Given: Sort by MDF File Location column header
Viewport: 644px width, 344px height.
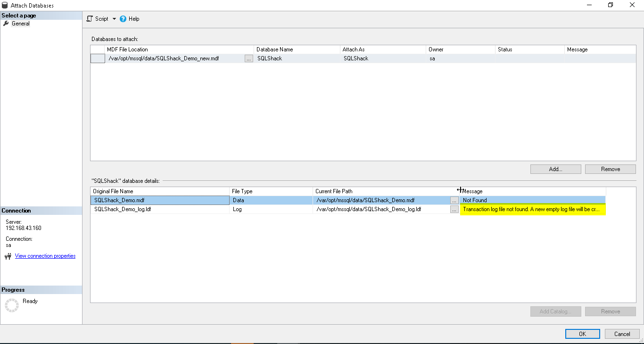Looking at the screenshot, I should point(179,49).
